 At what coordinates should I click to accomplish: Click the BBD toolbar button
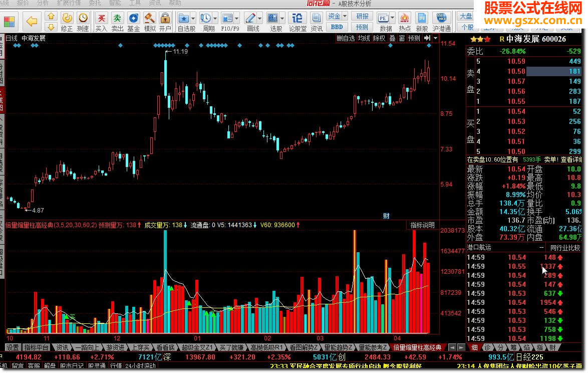coord(337,27)
